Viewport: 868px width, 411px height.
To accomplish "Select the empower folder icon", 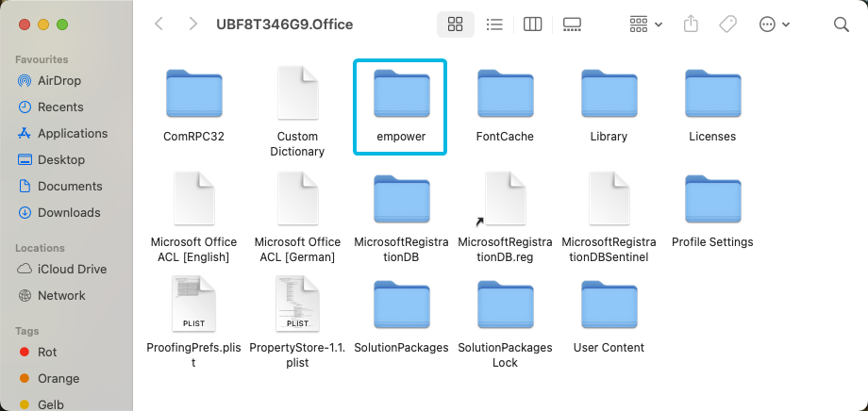I will coord(401,93).
